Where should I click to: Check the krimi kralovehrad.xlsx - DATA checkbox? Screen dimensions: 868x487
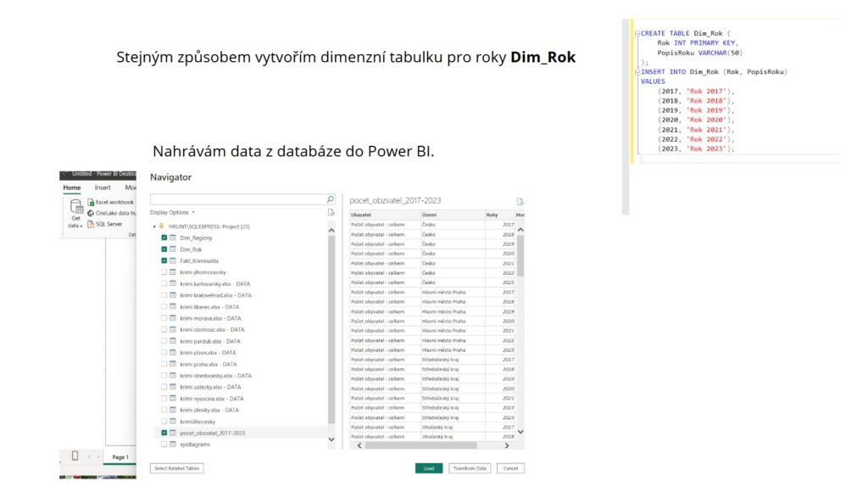[x=164, y=295]
